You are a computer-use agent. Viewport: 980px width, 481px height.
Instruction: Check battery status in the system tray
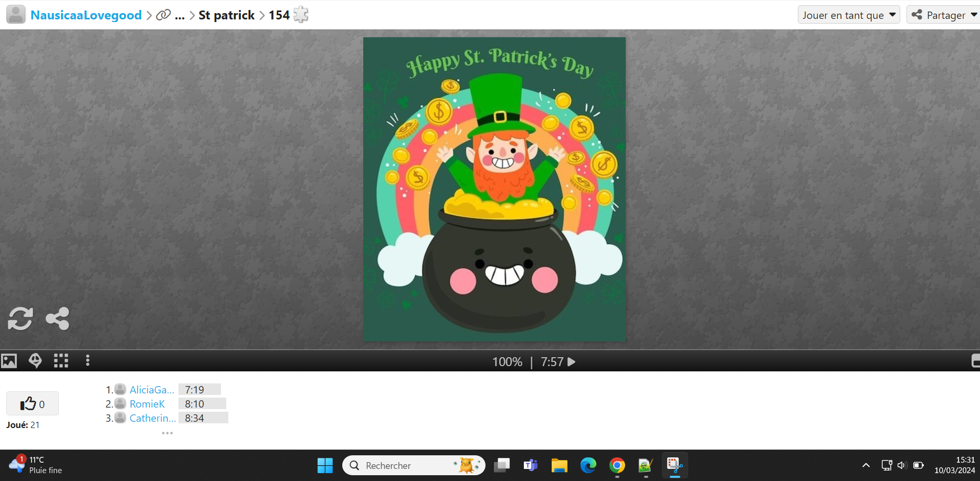(919, 465)
